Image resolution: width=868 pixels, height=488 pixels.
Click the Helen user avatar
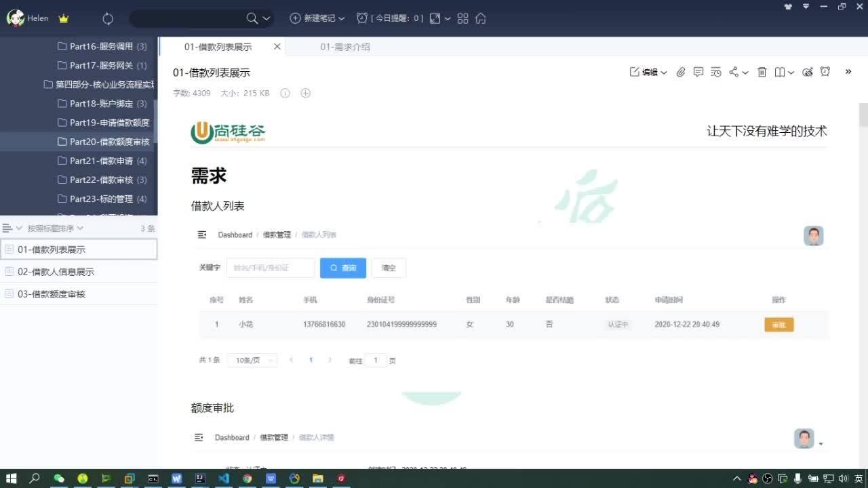16,18
